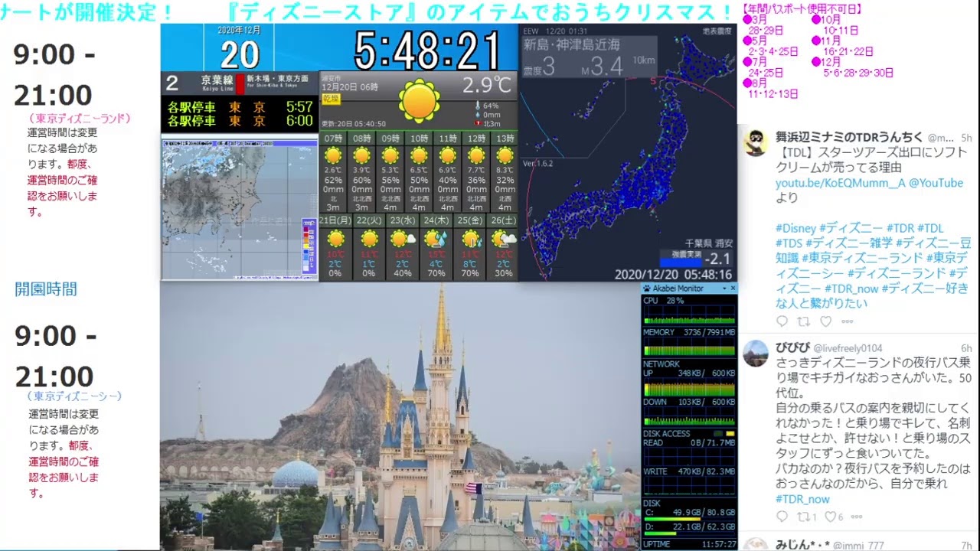Open みじん user name at feed bottom

coord(802,545)
